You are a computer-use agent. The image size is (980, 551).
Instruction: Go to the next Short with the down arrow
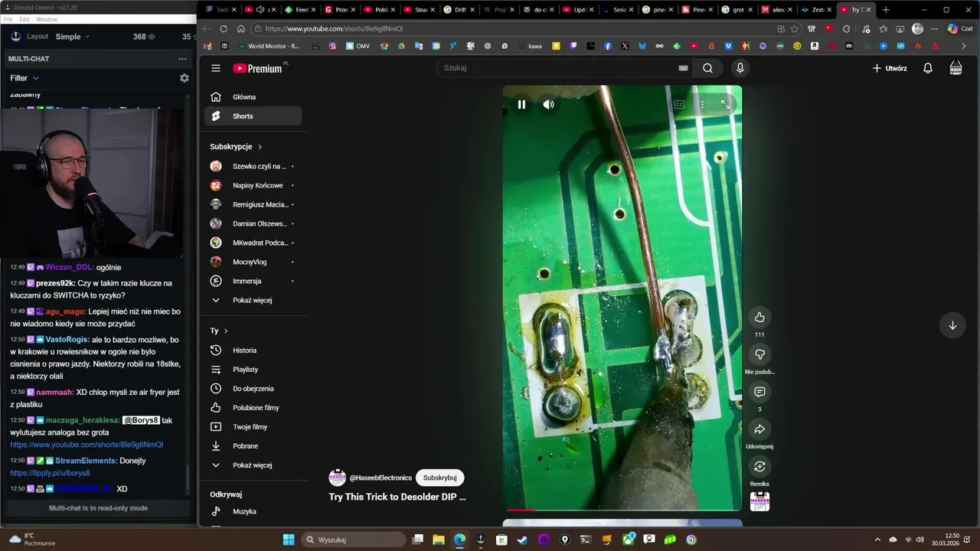[952, 325]
